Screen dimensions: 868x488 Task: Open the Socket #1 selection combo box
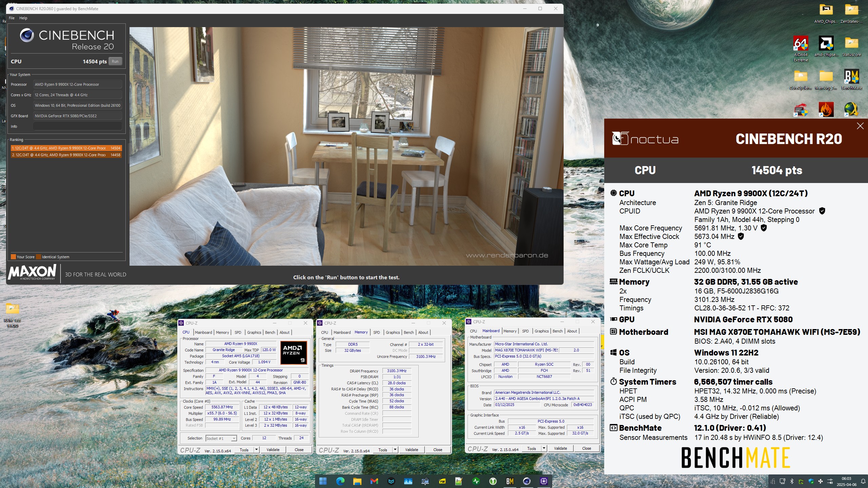point(221,438)
